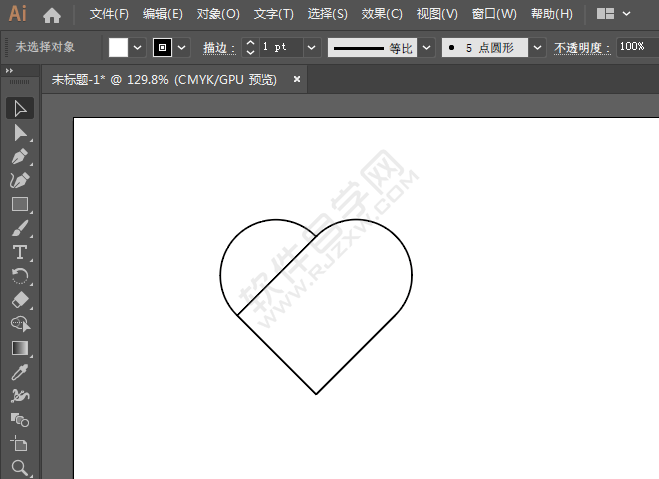Click the 不透明度 opacity link
The image size is (659, 479).
pyautogui.click(x=581, y=47)
